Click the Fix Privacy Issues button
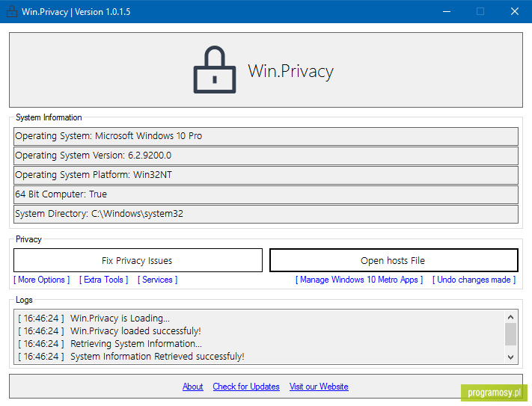Image resolution: width=532 pixels, height=406 pixels. [x=138, y=260]
